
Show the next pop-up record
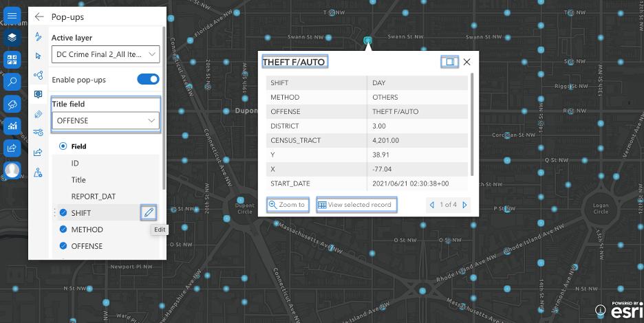(x=465, y=205)
